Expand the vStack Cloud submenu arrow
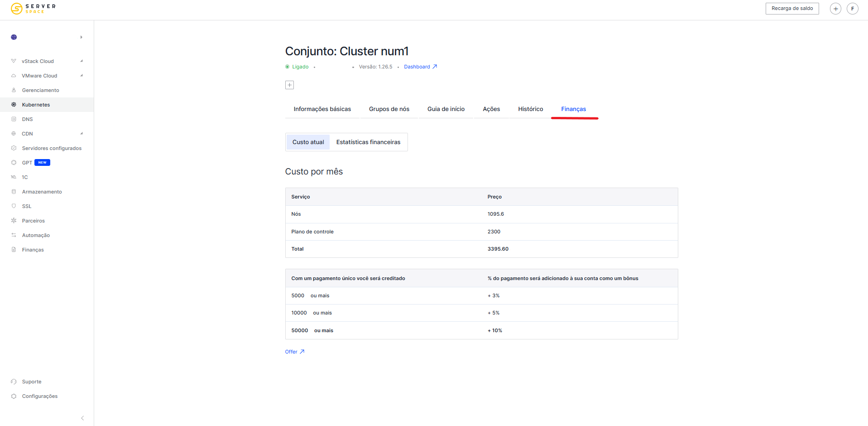The width and height of the screenshot is (868, 426). [82, 61]
